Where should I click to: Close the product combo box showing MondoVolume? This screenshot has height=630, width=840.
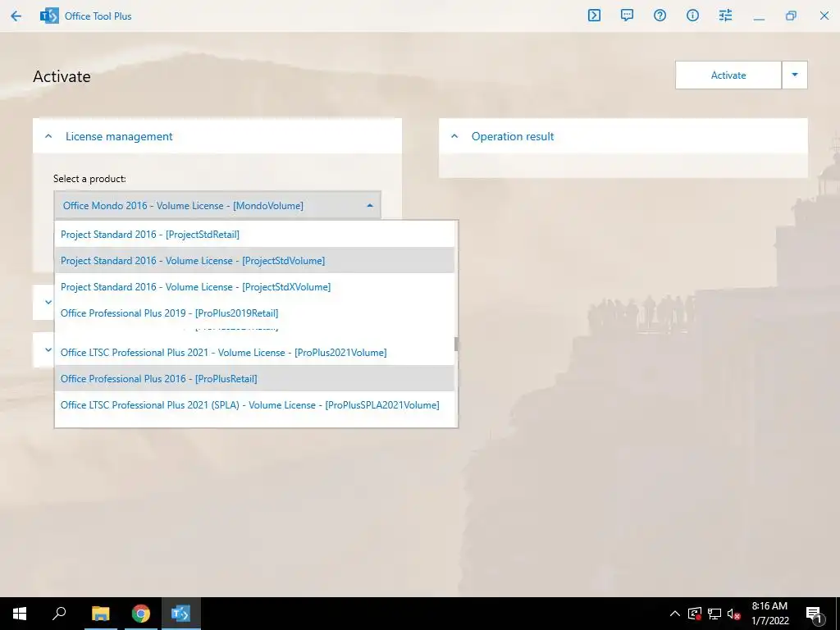(217, 206)
